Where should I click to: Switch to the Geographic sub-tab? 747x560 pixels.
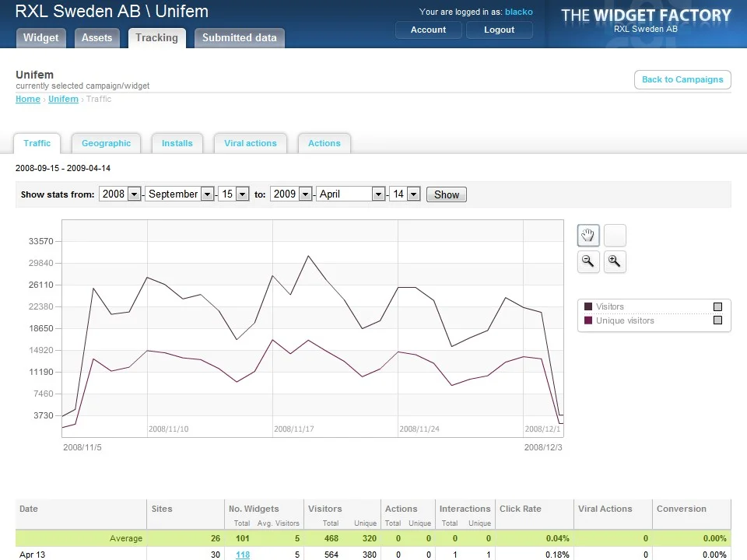tap(106, 143)
